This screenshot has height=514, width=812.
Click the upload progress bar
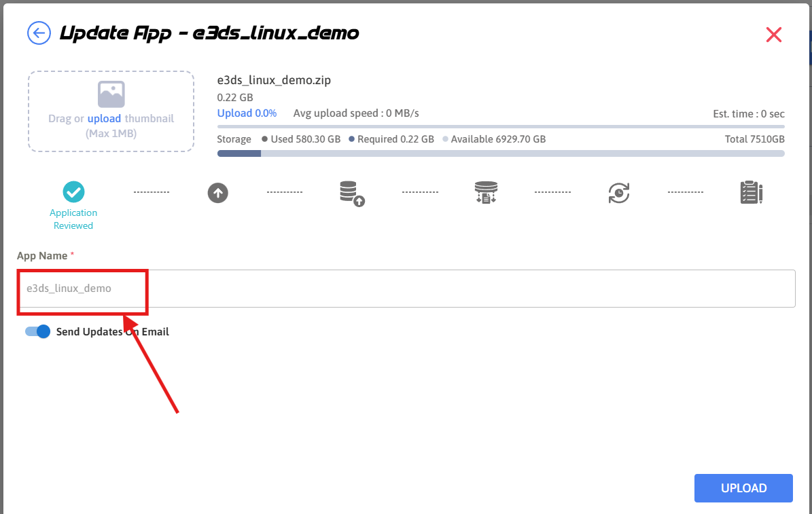pyautogui.click(x=500, y=126)
